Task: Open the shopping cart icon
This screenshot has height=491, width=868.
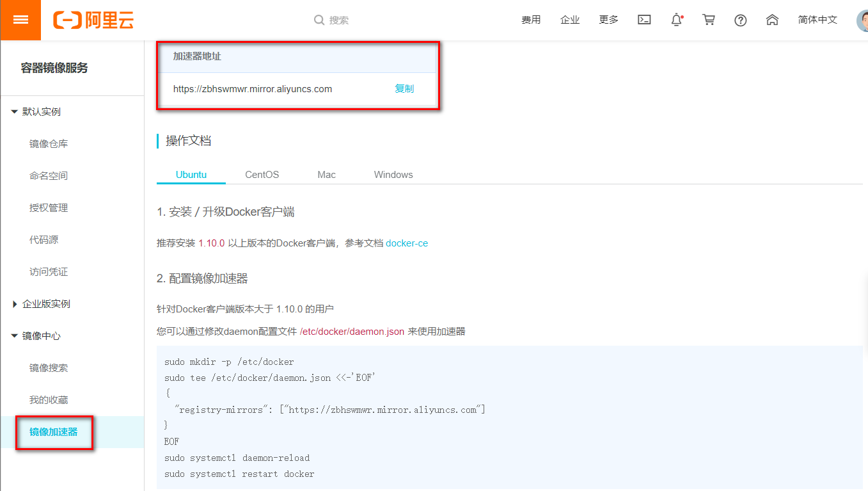Action: point(709,20)
